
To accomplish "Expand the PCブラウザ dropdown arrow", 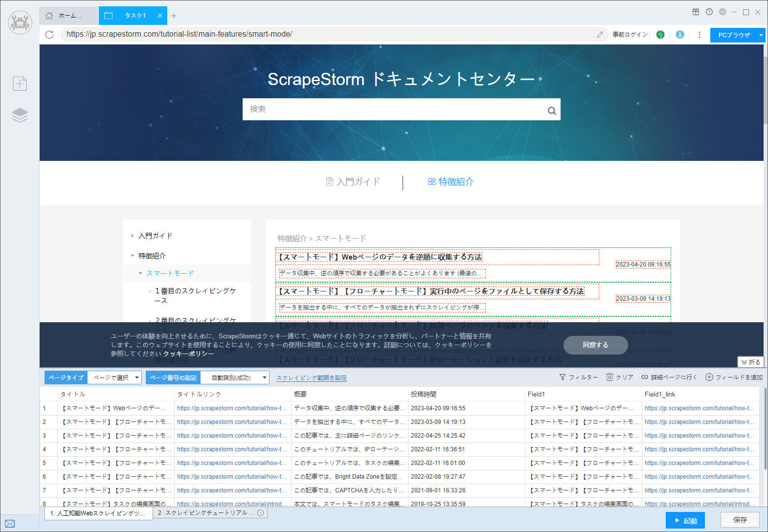I will [761, 35].
